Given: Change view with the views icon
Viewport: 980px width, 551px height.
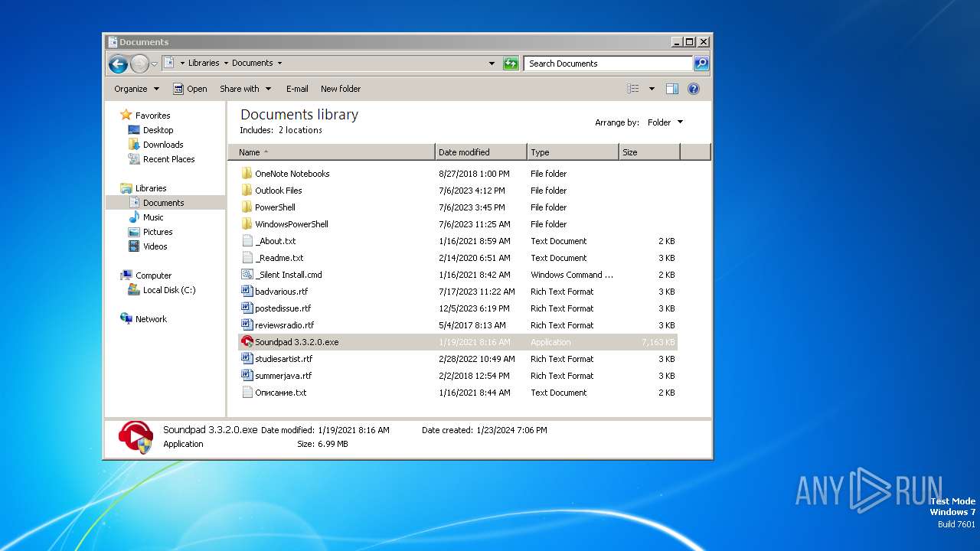Looking at the screenshot, I should click(633, 89).
